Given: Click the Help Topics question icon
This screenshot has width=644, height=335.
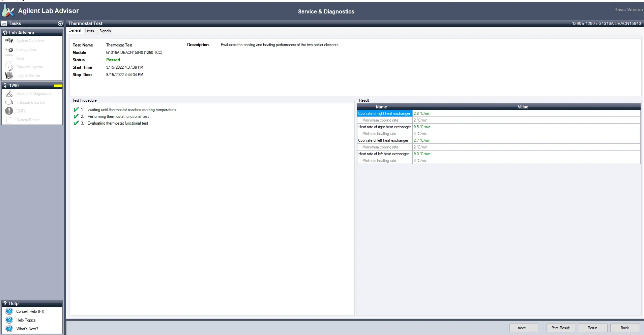Looking at the screenshot, I should (9, 320).
